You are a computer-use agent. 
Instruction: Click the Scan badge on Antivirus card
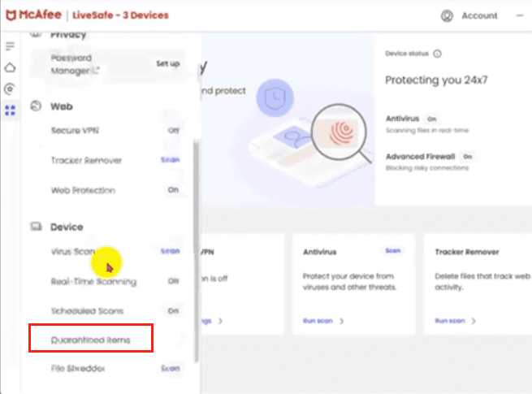coord(393,251)
